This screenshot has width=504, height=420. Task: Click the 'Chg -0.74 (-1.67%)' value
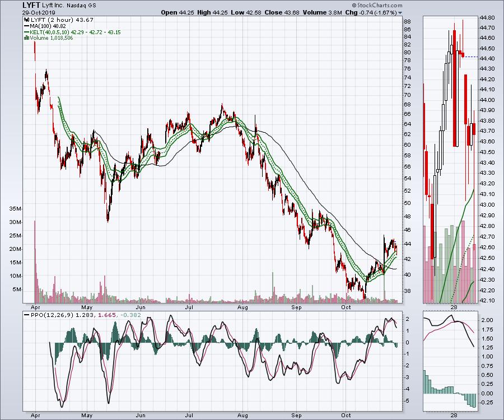coord(371,12)
